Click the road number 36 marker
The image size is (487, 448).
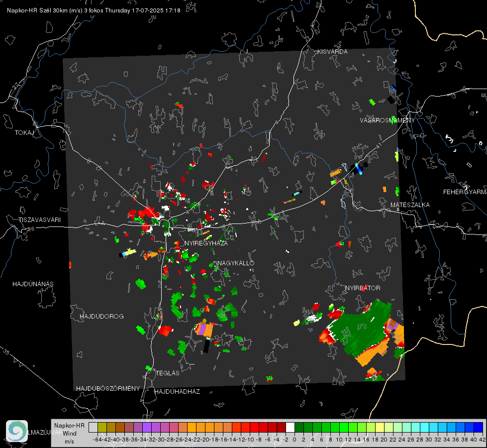coord(31,229)
